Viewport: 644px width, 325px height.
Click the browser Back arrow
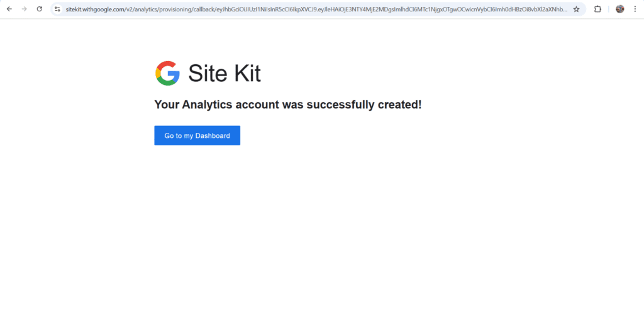[9, 9]
